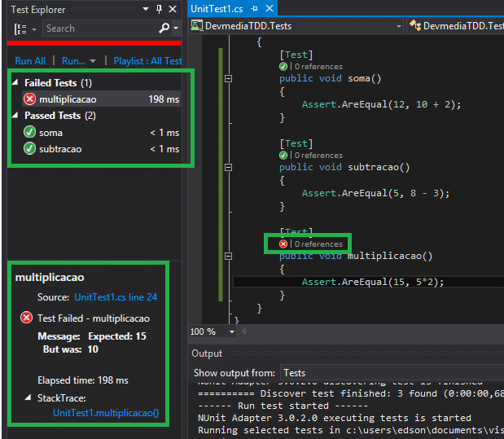504x439 pixels.
Task: Click the Assert.AreEqual(15, 5*2) code line
Action: tap(373, 282)
